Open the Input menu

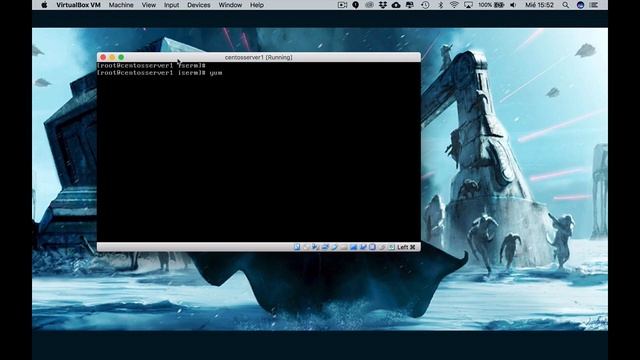(x=171, y=5)
